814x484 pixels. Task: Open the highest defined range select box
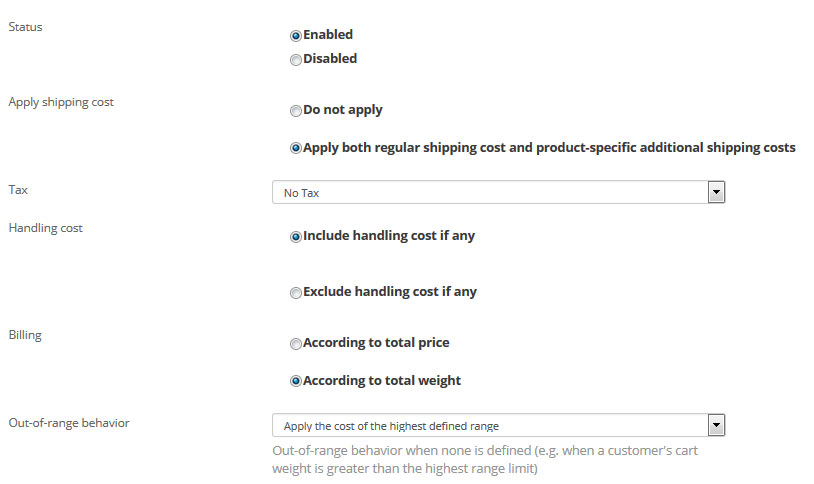pyautogui.click(x=489, y=425)
